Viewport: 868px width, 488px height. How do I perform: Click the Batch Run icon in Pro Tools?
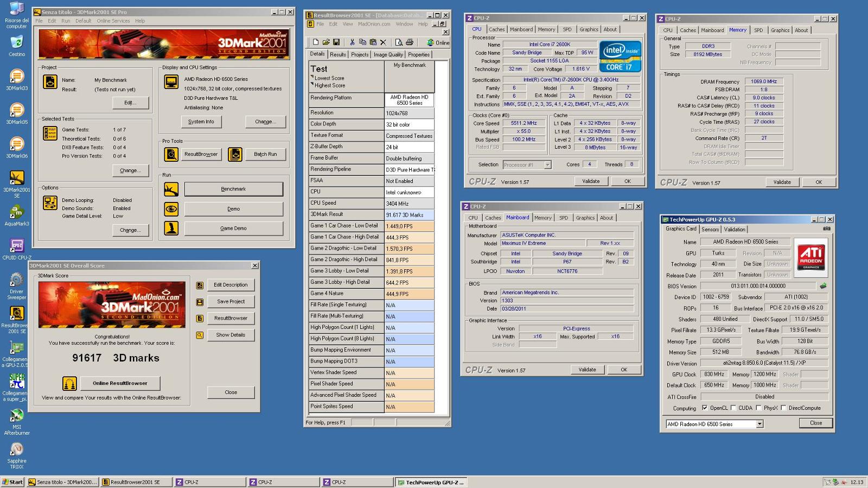[x=235, y=154]
